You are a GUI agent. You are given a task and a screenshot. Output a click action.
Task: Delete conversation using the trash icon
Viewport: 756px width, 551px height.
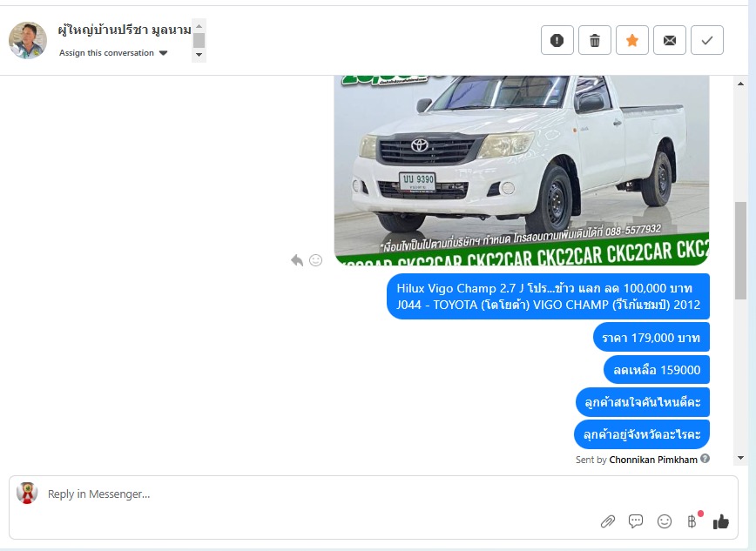click(595, 40)
